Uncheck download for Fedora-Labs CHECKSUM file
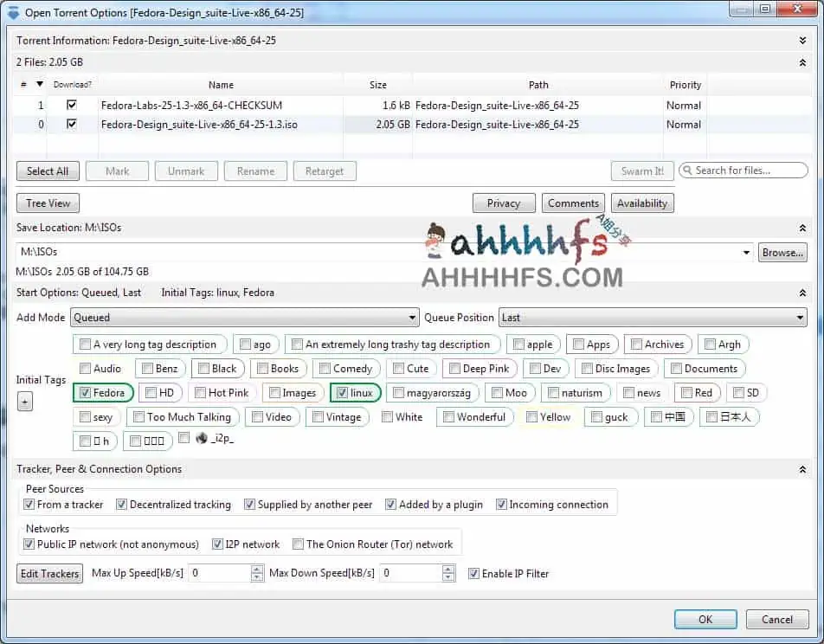The height and width of the screenshot is (644, 824). 72,105
